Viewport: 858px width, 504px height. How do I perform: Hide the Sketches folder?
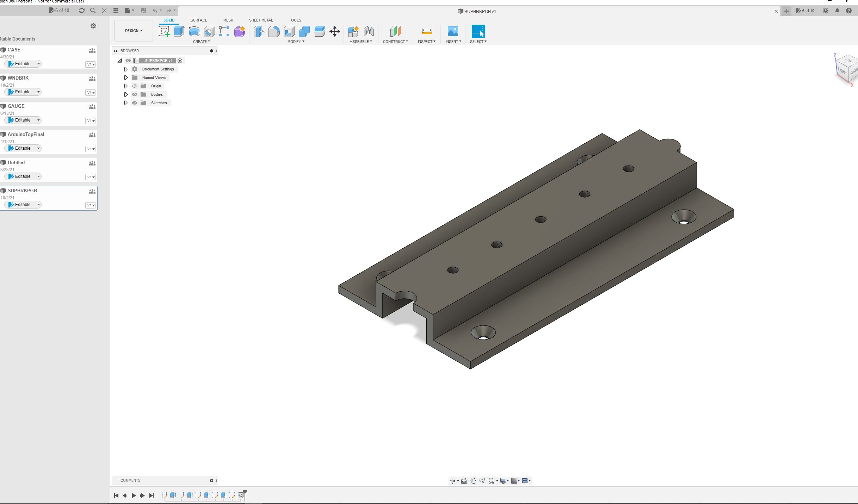coord(135,103)
